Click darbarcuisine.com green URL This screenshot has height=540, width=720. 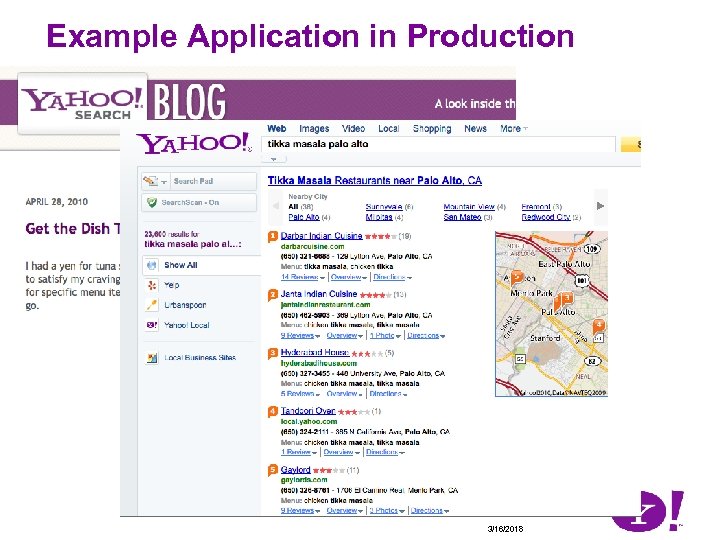tap(312, 247)
